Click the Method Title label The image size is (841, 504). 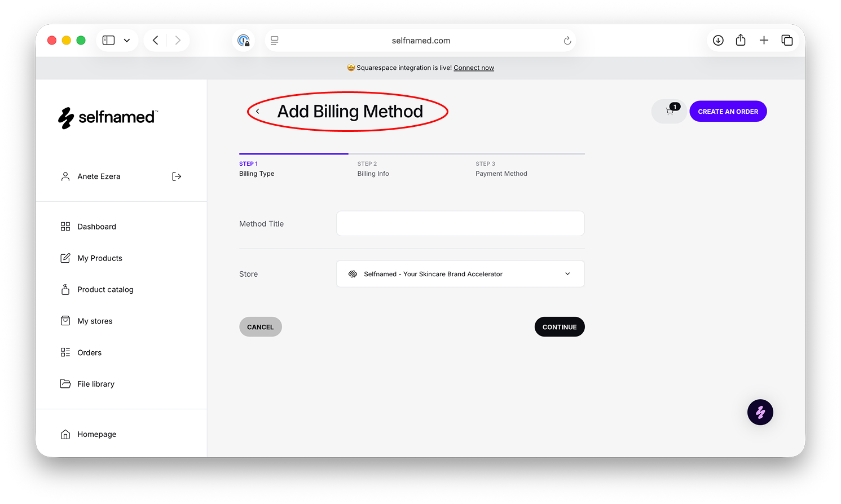coord(262,224)
